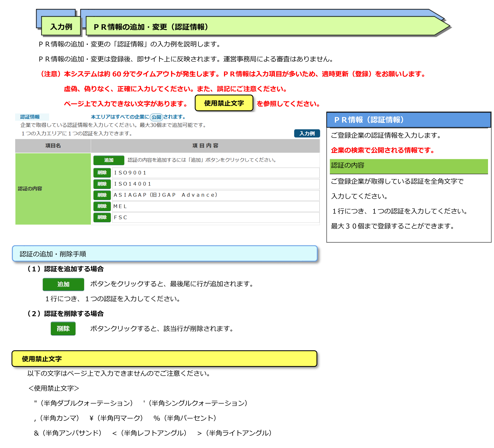The height and width of the screenshot is (448, 494).
Task: Open the yellow 使用禁止文字 link button in the red notice
Action: [224, 103]
